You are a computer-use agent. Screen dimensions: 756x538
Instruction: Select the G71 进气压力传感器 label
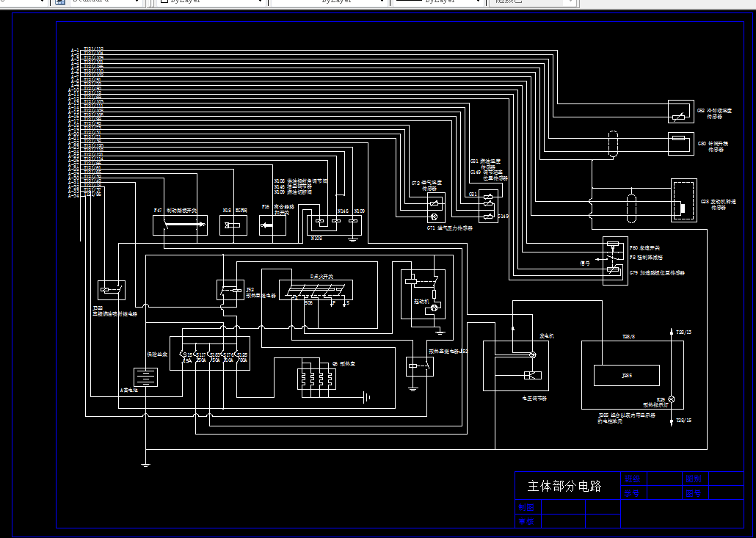click(x=450, y=228)
